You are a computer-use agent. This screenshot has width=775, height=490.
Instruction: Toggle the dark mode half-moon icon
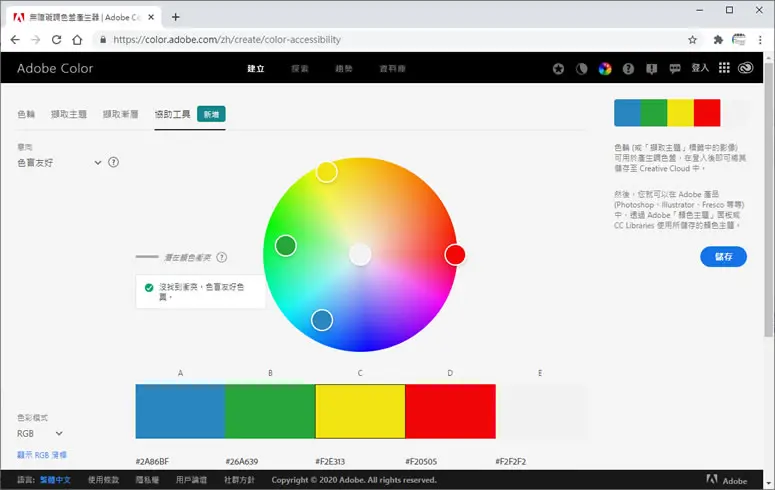(x=582, y=69)
